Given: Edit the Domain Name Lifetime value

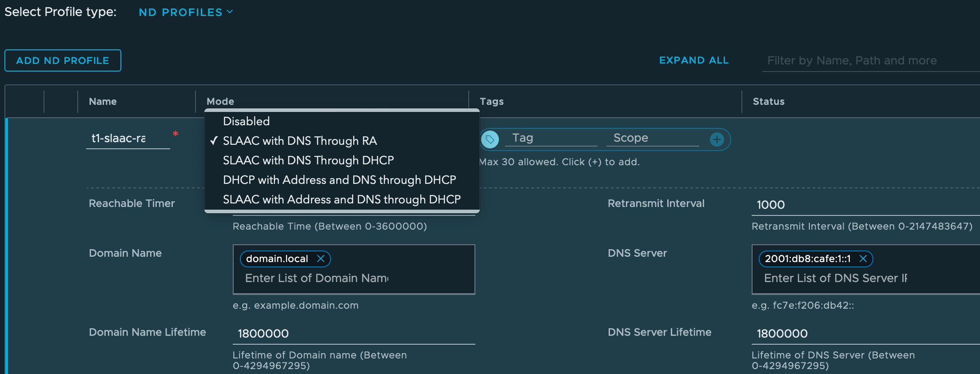Looking at the screenshot, I should (x=354, y=334).
